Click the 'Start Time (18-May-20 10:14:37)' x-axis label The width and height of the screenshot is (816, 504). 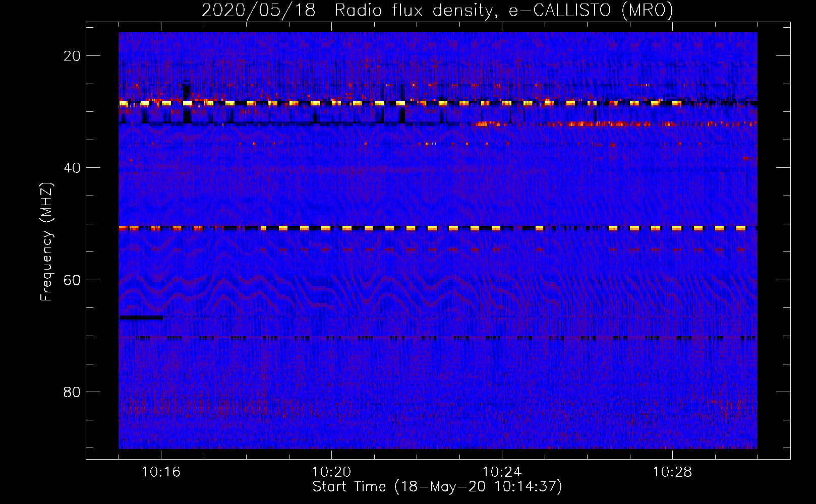[437, 487]
